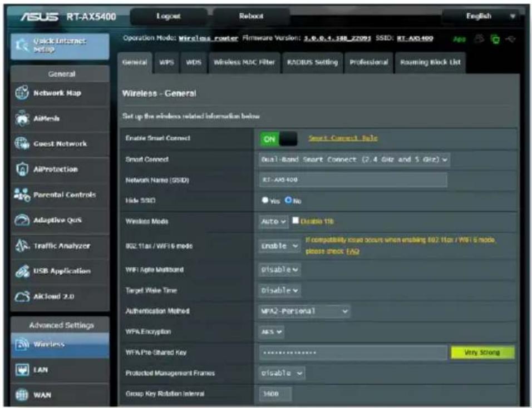Screen dimensions: 532x408
Task: Click the Group Key Rotation Interval field
Action: [x=275, y=394]
